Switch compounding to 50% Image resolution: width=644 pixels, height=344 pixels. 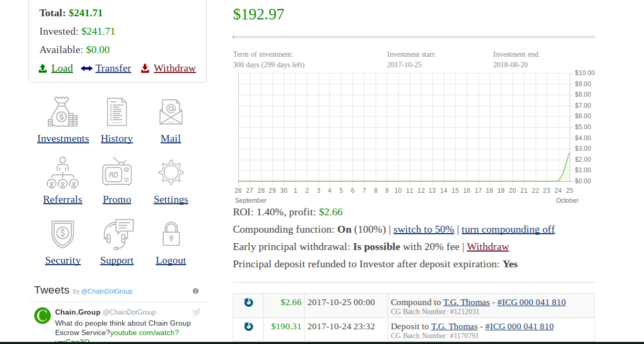click(424, 230)
